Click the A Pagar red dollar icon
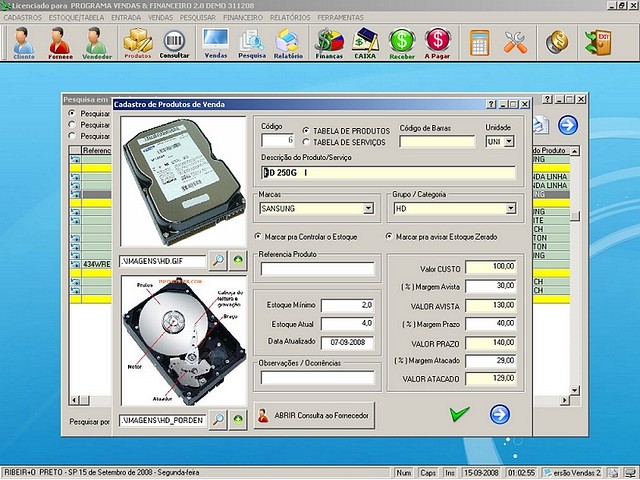The width and height of the screenshot is (640, 480). (x=437, y=42)
